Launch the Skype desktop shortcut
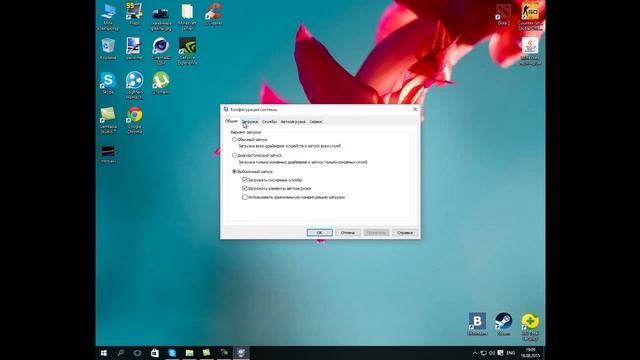 point(108,83)
